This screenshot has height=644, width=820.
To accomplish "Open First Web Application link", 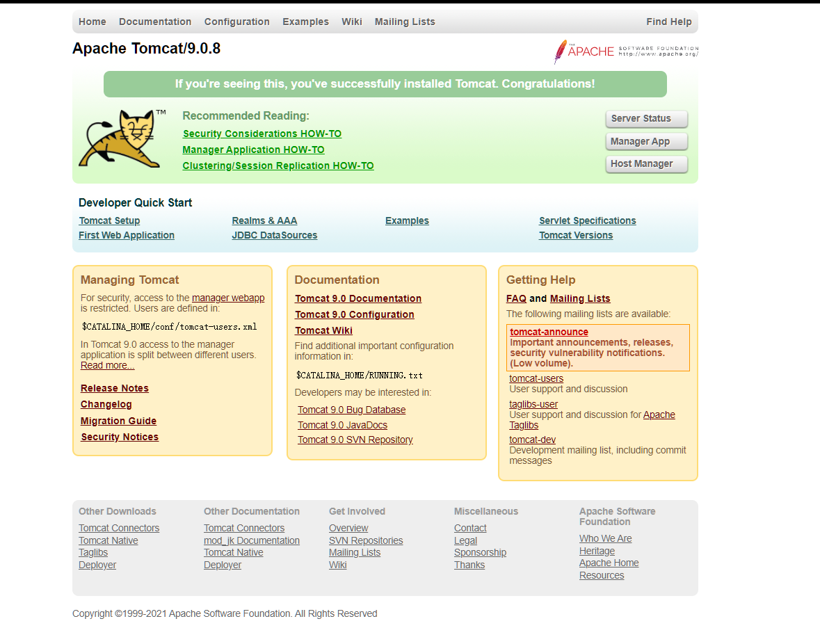I will coord(127,235).
